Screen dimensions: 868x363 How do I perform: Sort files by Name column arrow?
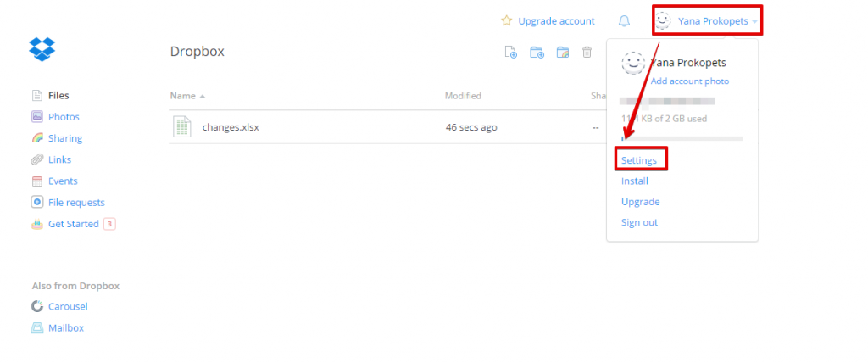[202, 97]
